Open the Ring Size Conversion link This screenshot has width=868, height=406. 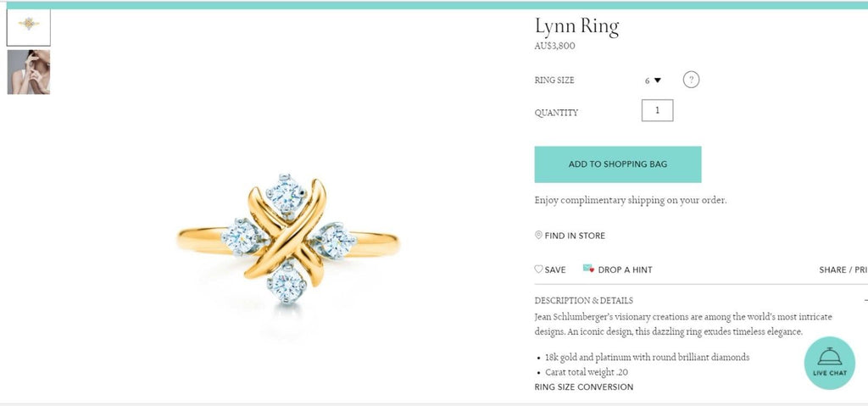pyautogui.click(x=584, y=387)
